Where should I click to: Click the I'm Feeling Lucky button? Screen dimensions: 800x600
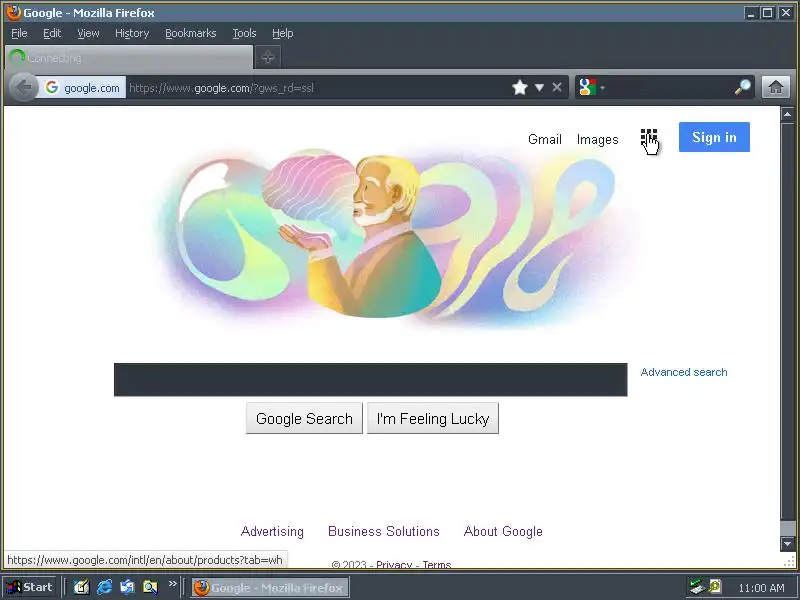(433, 418)
